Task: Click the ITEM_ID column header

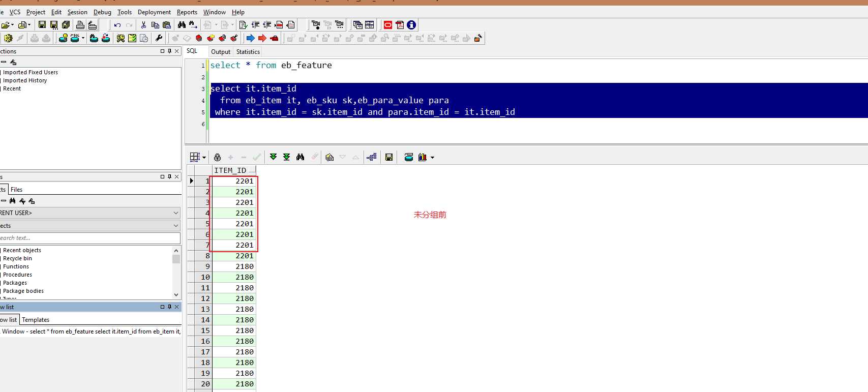Action: (233, 170)
